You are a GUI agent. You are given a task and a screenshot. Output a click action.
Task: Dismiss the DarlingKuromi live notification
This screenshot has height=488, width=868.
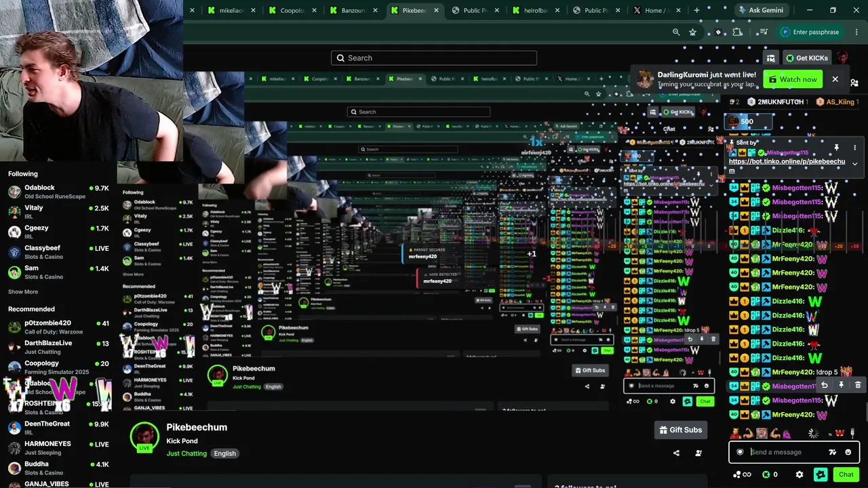835,79
